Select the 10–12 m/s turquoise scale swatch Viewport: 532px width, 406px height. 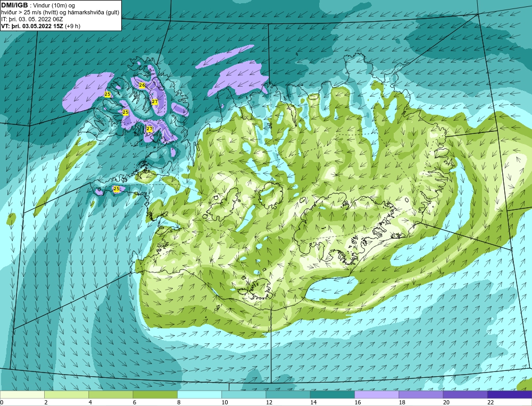click(244, 394)
